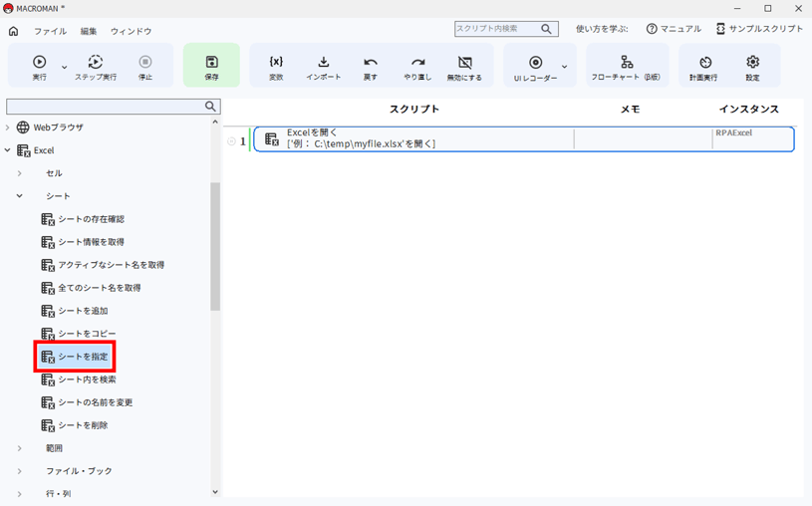
Task: Start ステップ実行 step execution
Action: [x=96, y=67]
